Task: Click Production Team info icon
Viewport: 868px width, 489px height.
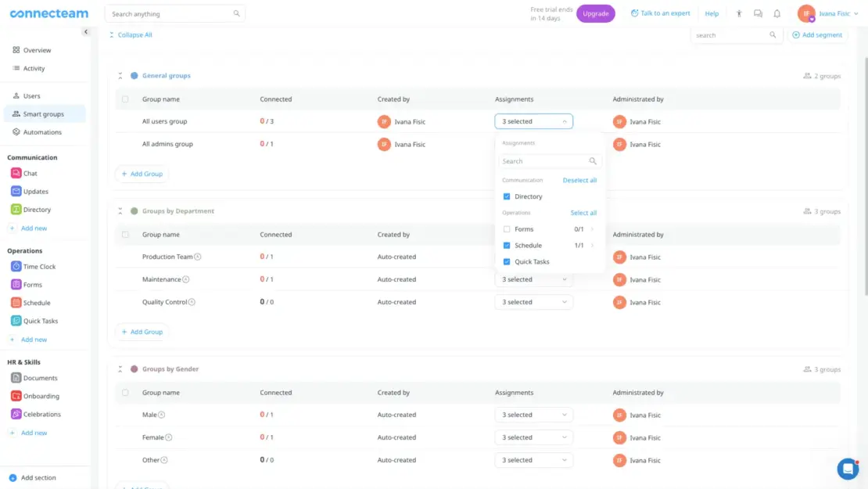Action: pos(198,257)
